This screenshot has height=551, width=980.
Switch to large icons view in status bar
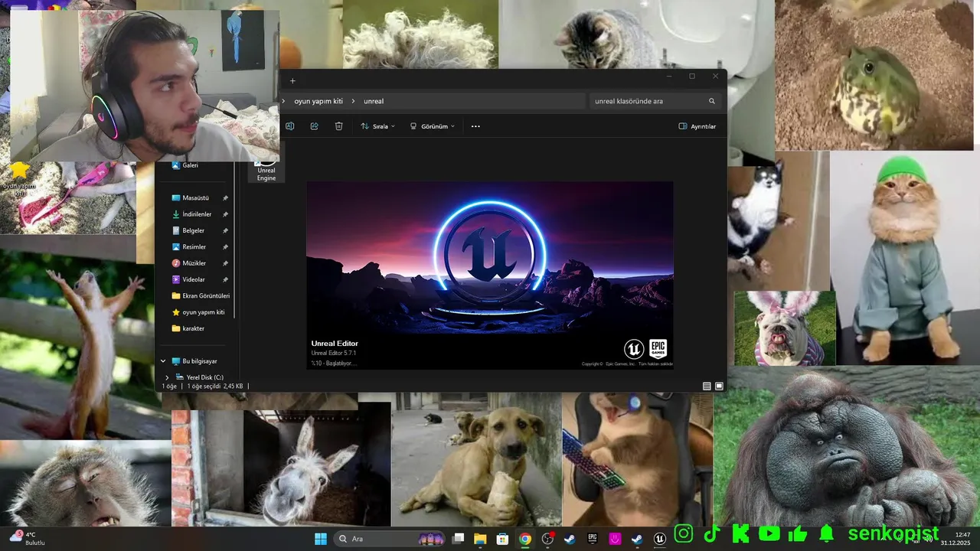click(719, 386)
